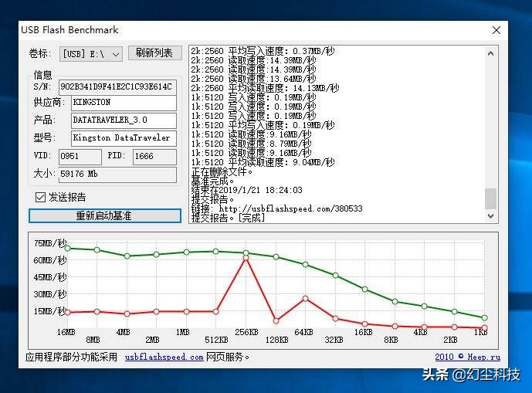532x393 pixels.
Task: Click the PID field showing 1666
Action: pyautogui.click(x=154, y=157)
